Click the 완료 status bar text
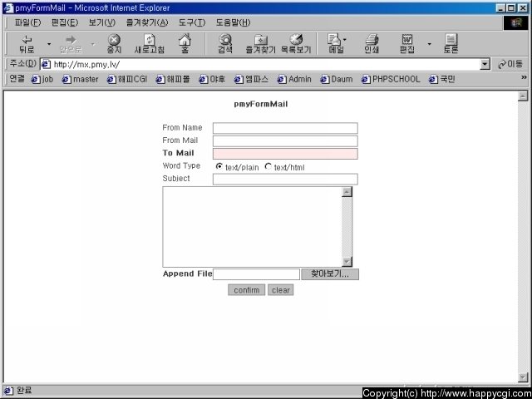Viewport: 532px width, 399px height. pyautogui.click(x=24, y=391)
